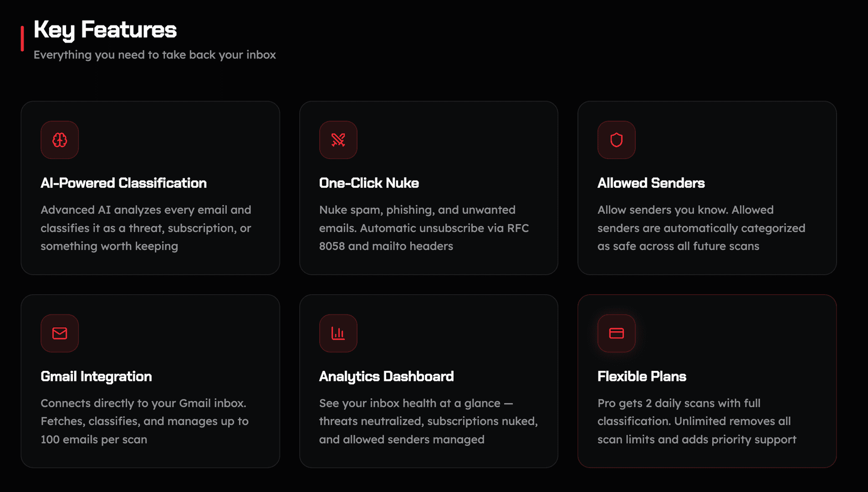The height and width of the screenshot is (492, 868).
Task: Click the AI classification description text
Action: [146, 228]
